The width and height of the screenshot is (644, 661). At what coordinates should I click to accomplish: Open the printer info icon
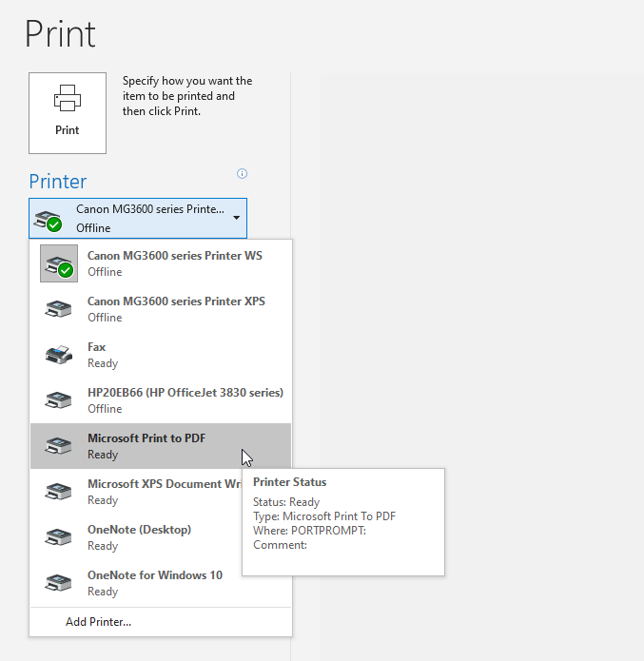(242, 174)
